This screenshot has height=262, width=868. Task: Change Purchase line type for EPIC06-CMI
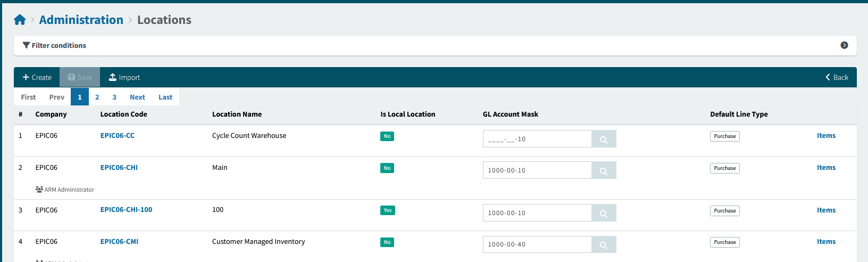click(x=725, y=242)
